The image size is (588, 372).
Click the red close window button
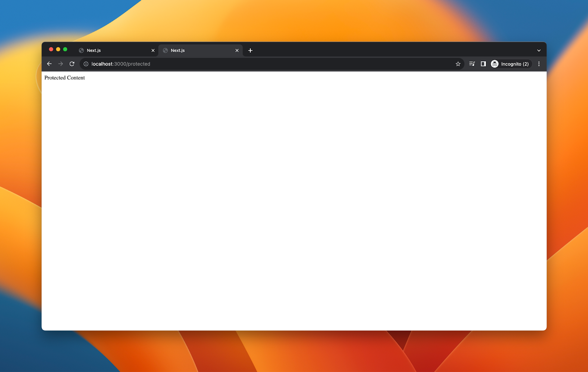[51, 49]
